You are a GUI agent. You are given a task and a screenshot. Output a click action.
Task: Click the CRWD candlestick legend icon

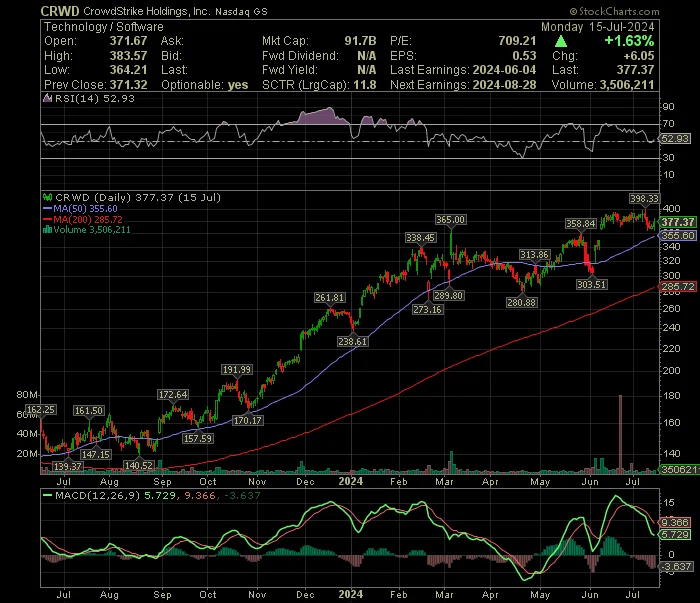click(x=47, y=197)
